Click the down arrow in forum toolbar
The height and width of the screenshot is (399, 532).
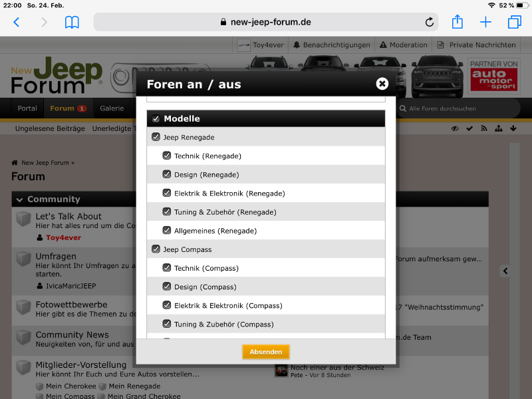click(513, 128)
